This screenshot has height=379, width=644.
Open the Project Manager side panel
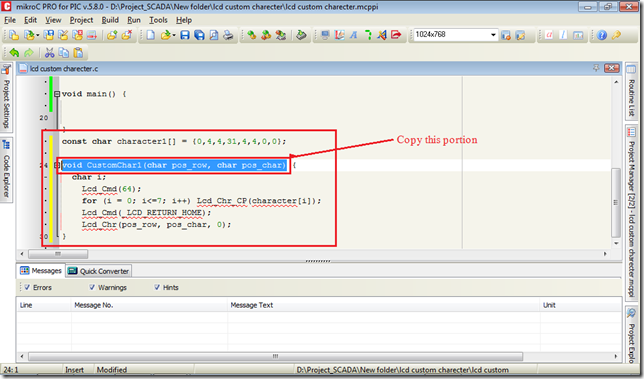631,214
